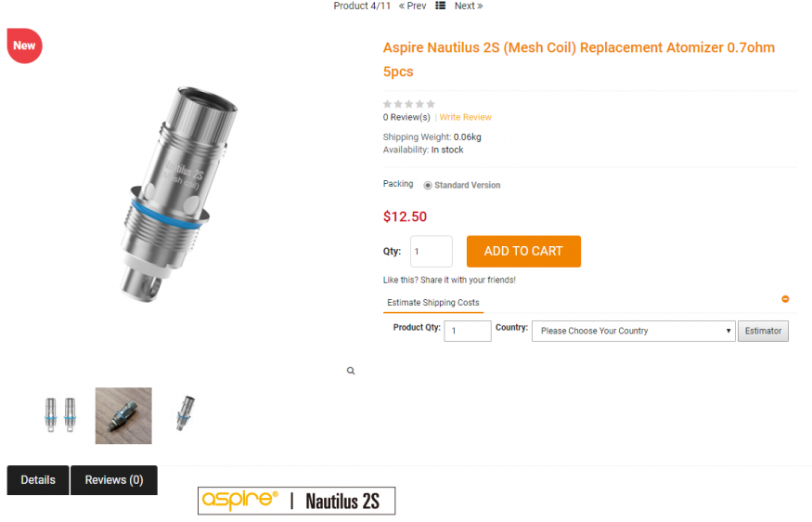Focus the Product Qty field
Image resolution: width=812 pixels, height=522 pixels.
pos(467,331)
